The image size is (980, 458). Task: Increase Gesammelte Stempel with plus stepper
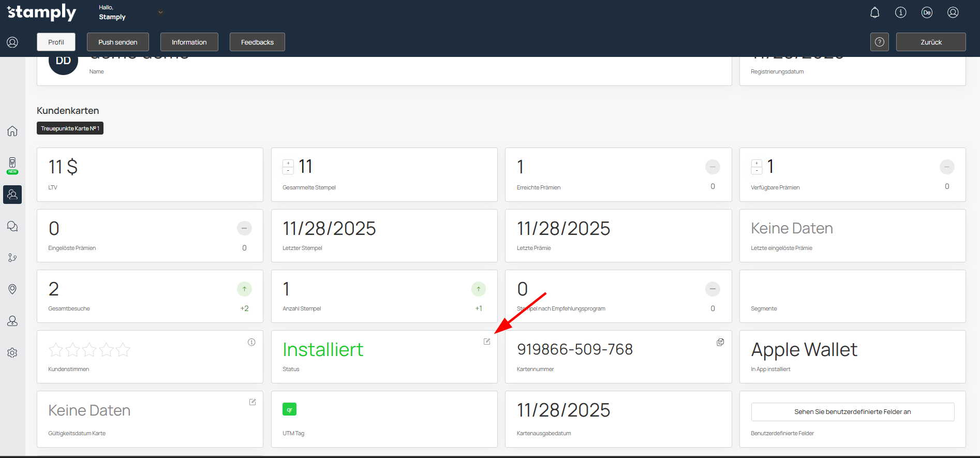288,163
